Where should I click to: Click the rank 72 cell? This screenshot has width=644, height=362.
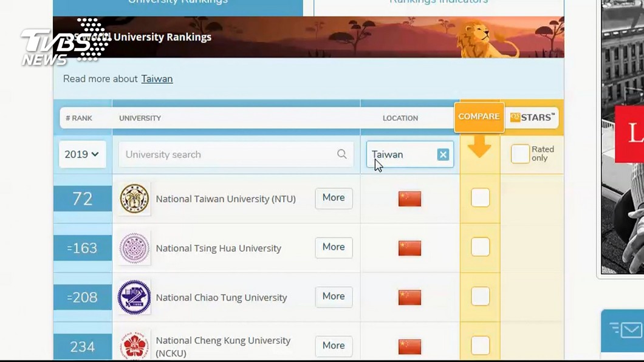(83, 199)
